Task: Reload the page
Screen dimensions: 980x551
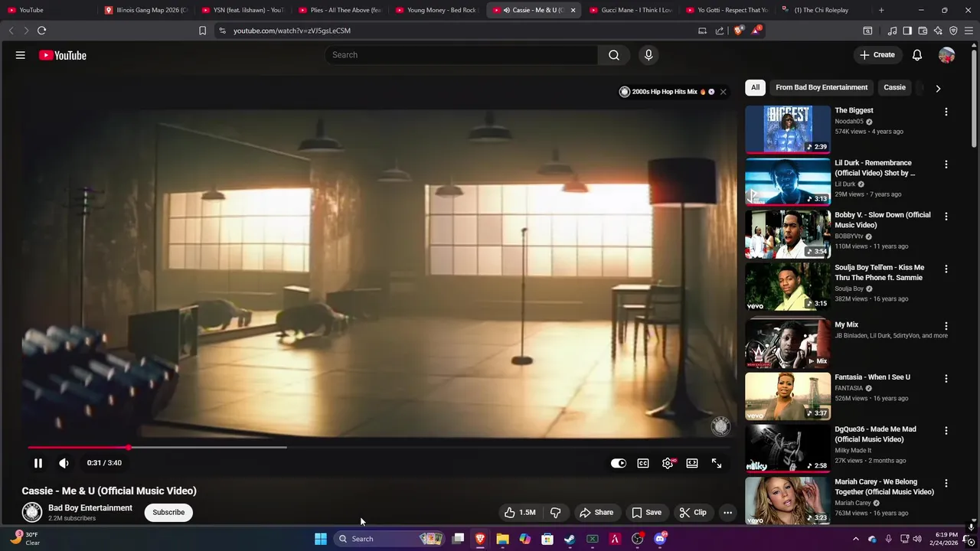Action: [41, 31]
